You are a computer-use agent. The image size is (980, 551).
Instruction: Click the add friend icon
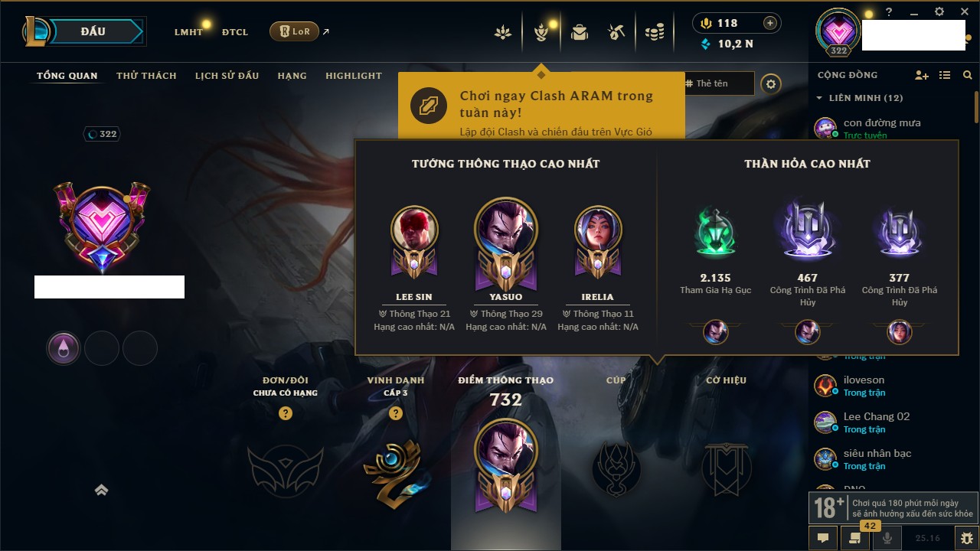tap(922, 75)
